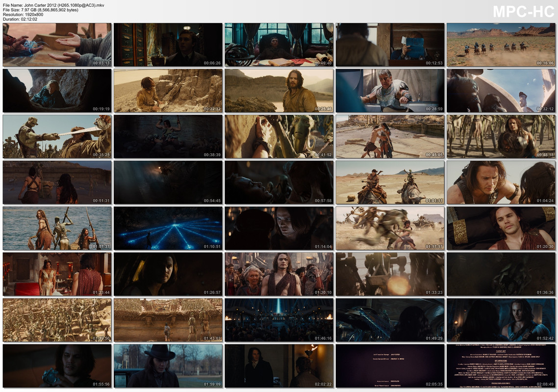The width and height of the screenshot is (558, 392).
Task: Choose the thumbnail stamped 00:32:12
Action: point(501,91)
